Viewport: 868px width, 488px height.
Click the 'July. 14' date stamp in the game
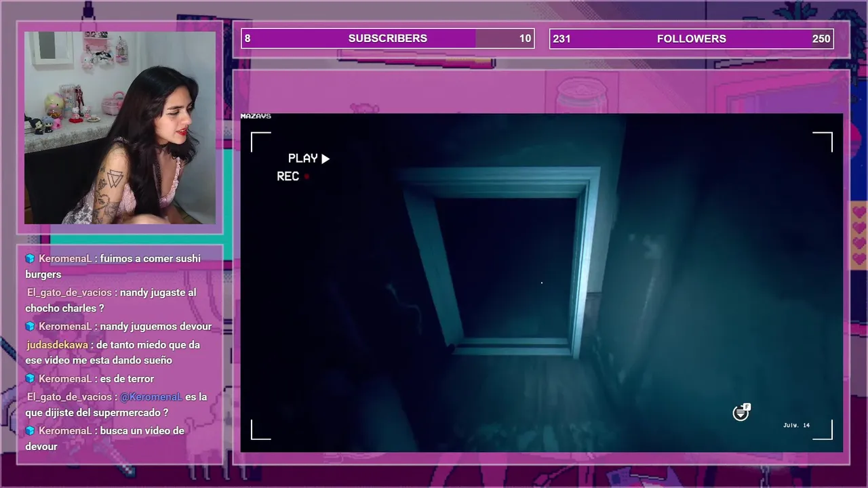point(796,425)
